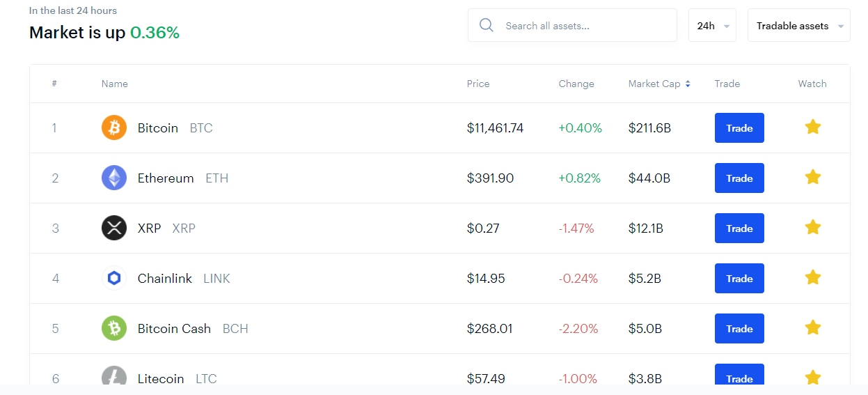Unwatch Ethereum using its star
Image resolution: width=868 pixels, height=395 pixels.
click(x=812, y=178)
